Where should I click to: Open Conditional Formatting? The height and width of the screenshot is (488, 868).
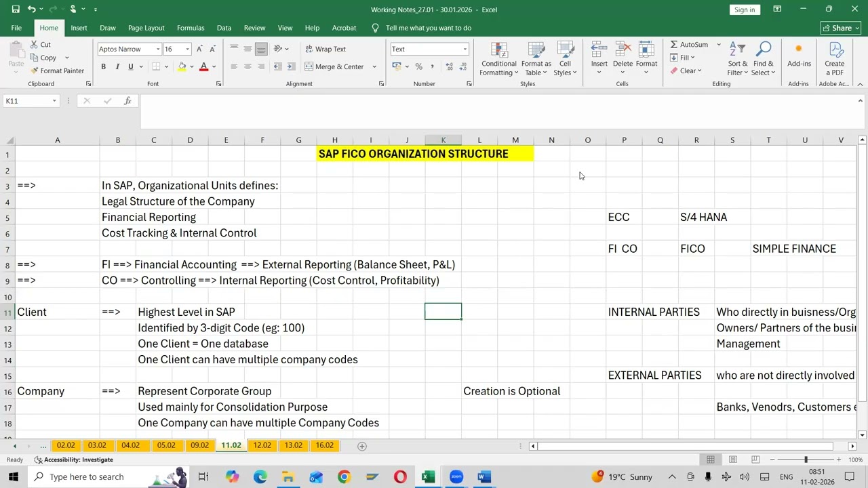[499, 59]
